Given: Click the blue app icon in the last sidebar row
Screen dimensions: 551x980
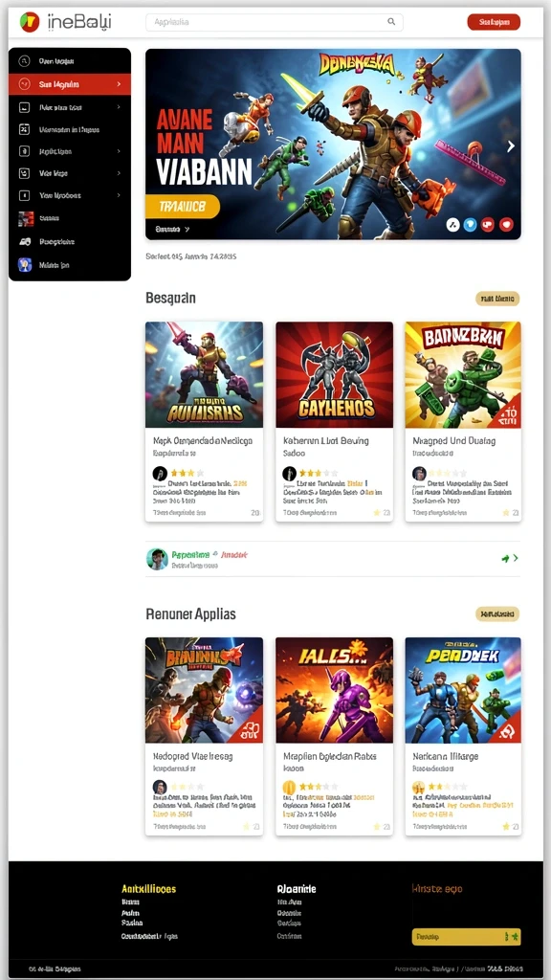Looking at the screenshot, I should 25,265.
